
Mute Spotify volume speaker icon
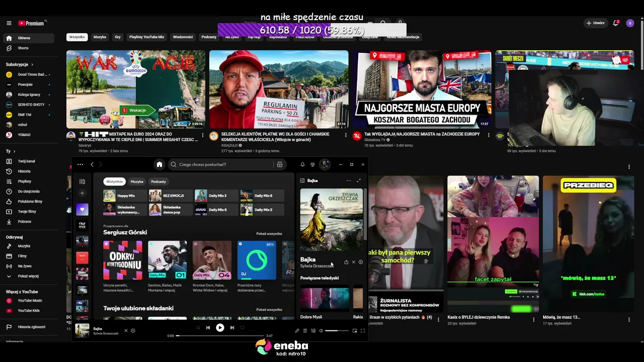pyautogui.click(x=321, y=331)
